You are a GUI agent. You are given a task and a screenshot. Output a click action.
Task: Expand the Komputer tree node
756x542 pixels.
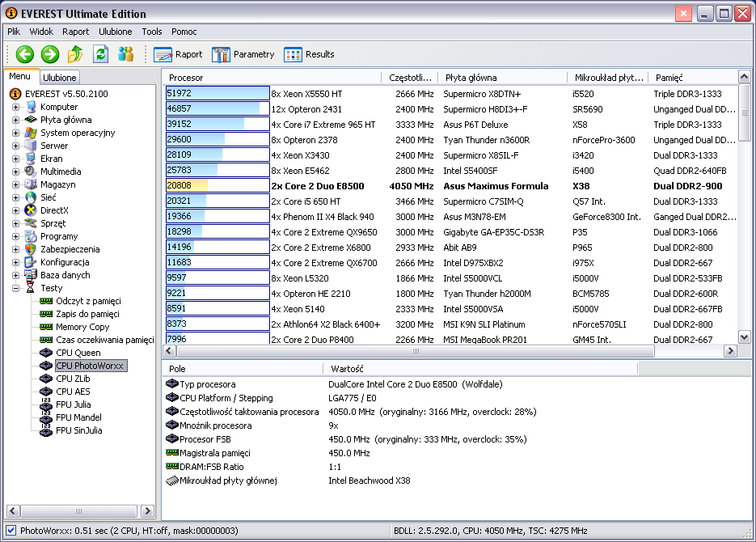(x=16, y=107)
